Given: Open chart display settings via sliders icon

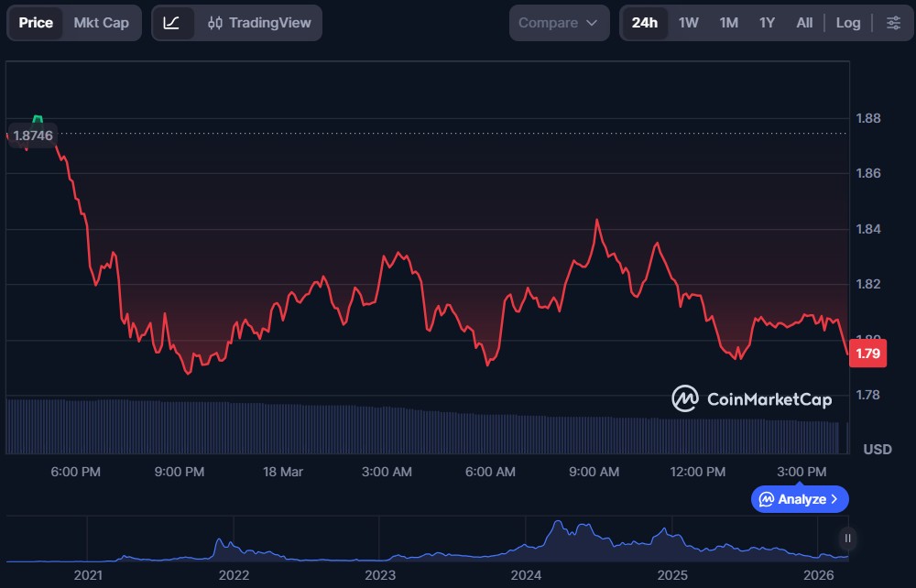Looking at the screenshot, I should pos(894,22).
